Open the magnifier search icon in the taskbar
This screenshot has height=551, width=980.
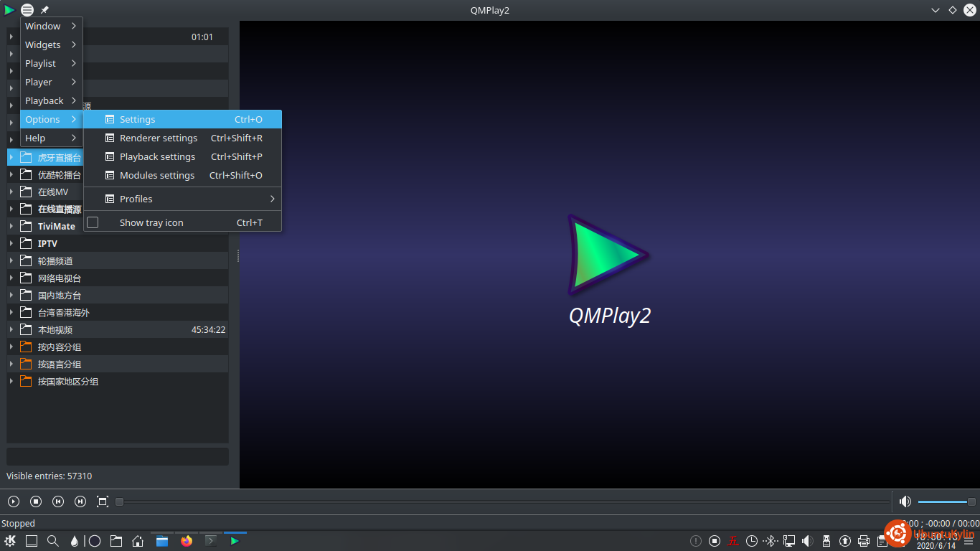53,541
